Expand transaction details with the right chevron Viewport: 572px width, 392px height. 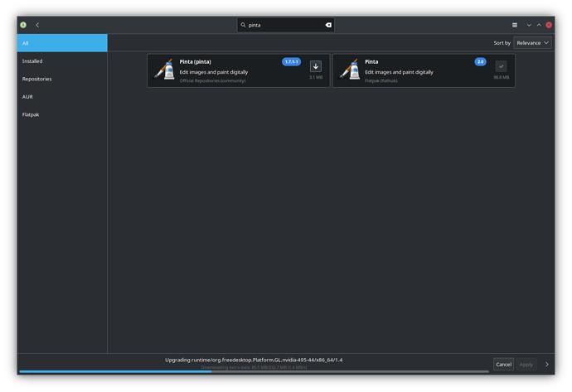pos(547,365)
